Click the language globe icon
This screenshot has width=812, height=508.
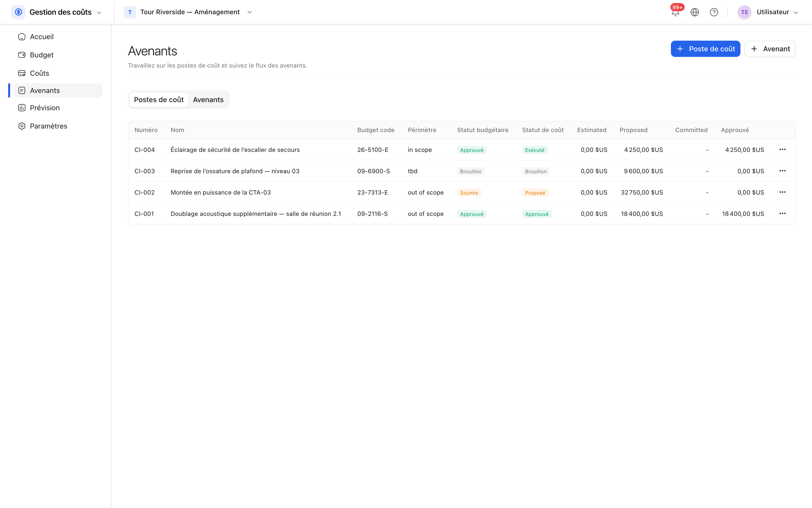tap(695, 12)
